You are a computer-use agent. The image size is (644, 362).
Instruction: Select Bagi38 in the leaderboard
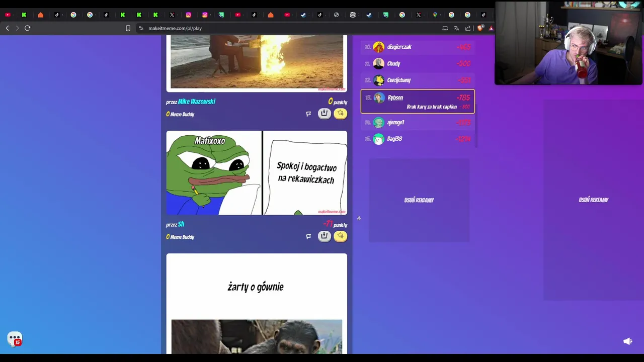point(418,139)
